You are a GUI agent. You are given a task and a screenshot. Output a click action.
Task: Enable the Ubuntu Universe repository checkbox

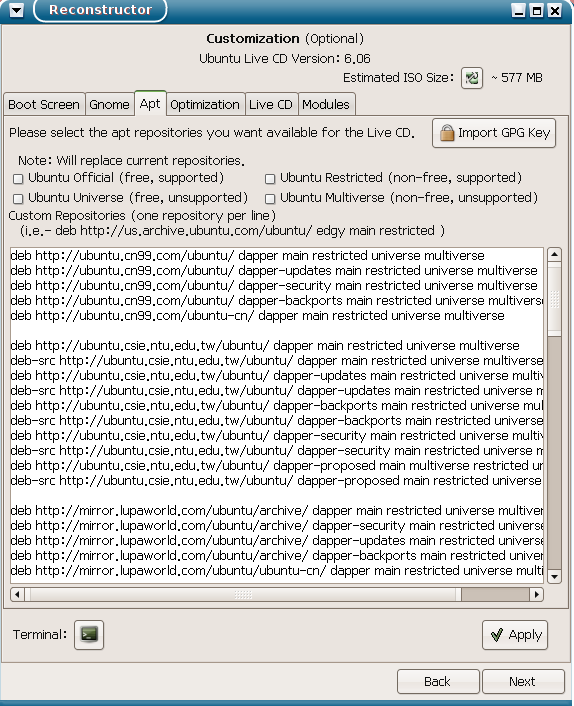click(18, 199)
